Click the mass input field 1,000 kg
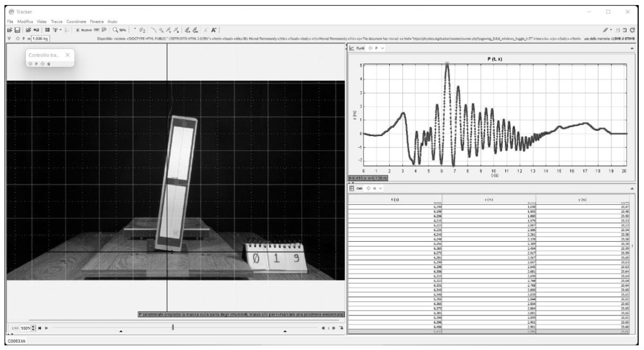The image size is (644, 350). pyautogui.click(x=40, y=39)
